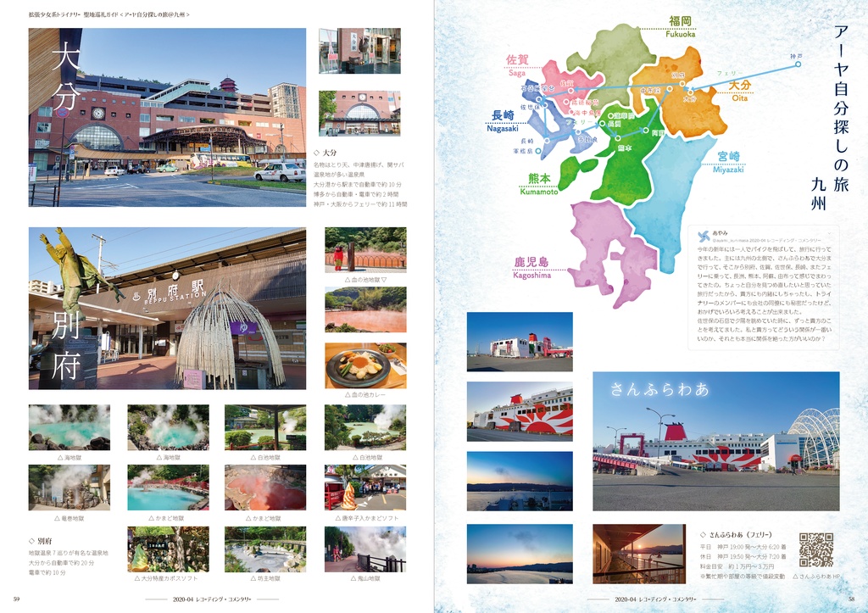Click the '△ 唐辛子入かまどソフト' caption
The image size is (868, 613).
click(x=366, y=519)
